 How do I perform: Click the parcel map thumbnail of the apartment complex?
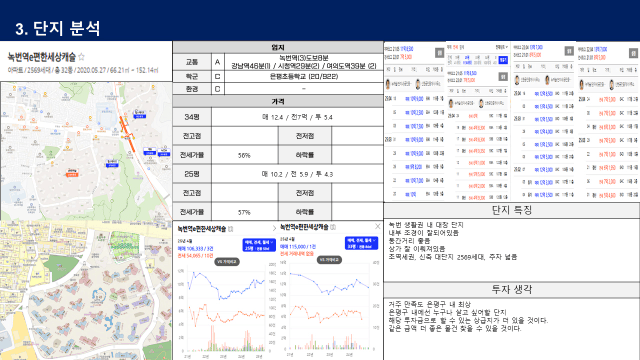[86, 290]
